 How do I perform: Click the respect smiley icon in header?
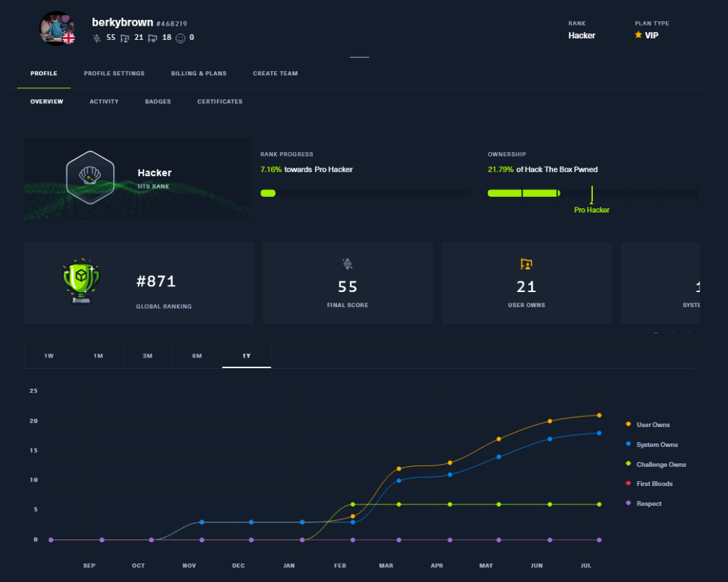coord(181,38)
